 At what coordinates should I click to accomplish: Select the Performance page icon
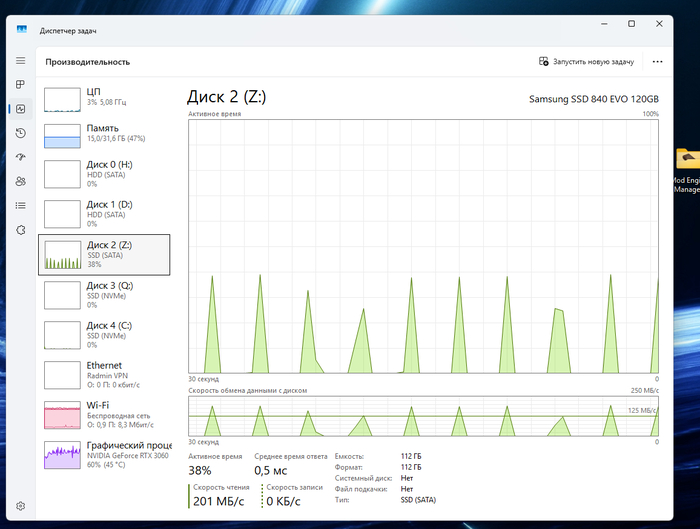(21, 109)
